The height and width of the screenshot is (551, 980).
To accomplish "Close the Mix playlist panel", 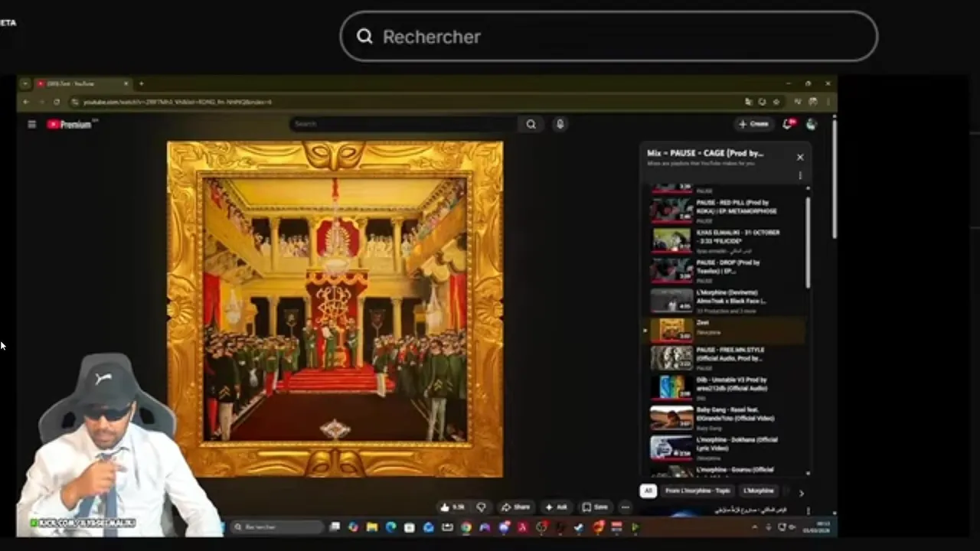I will pos(800,157).
